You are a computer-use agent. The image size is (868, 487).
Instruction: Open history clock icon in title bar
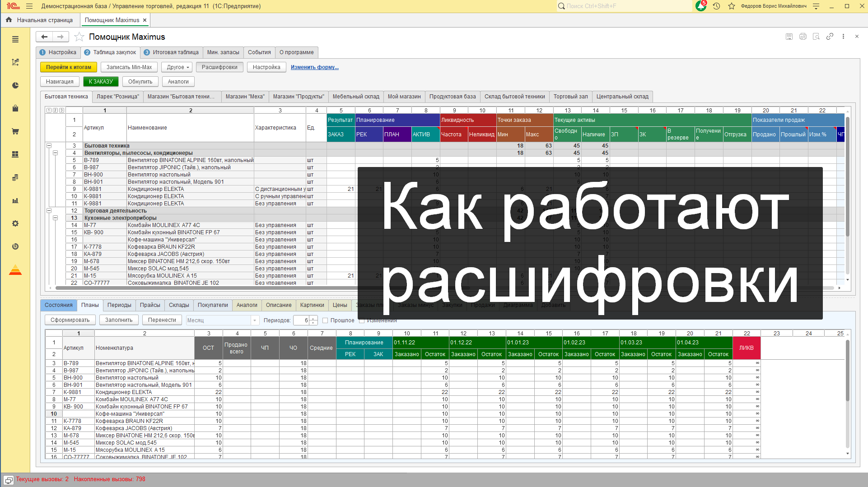tap(716, 6)
